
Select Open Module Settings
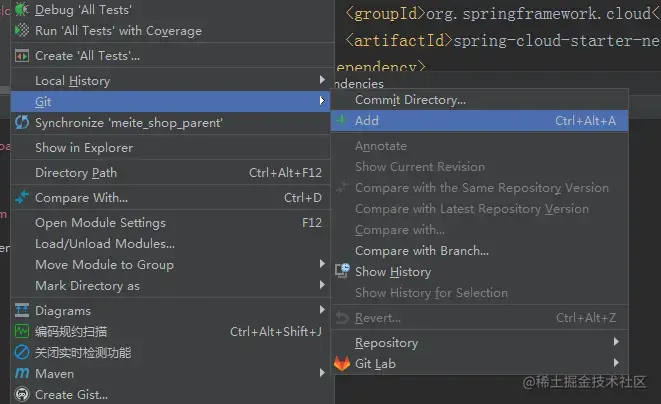[172, 223]
